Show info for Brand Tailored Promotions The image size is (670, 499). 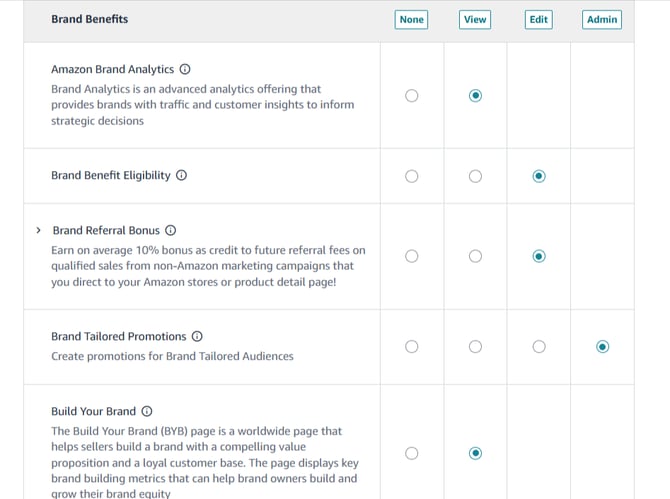(197, 337)
